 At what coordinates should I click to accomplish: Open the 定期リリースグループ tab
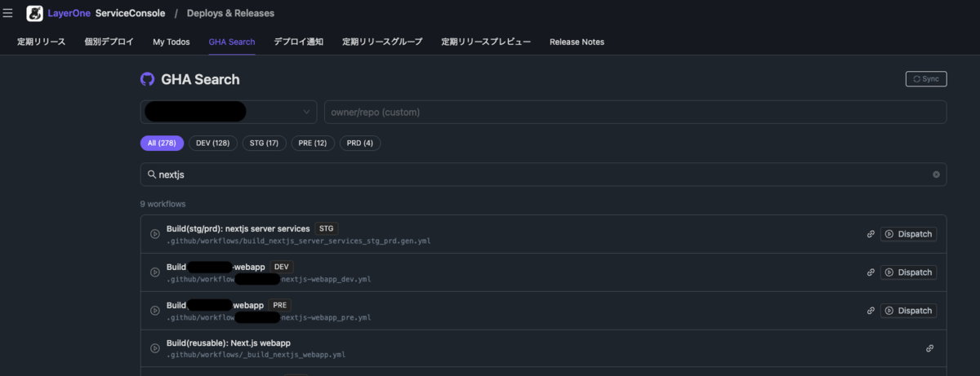click(382, 42)
